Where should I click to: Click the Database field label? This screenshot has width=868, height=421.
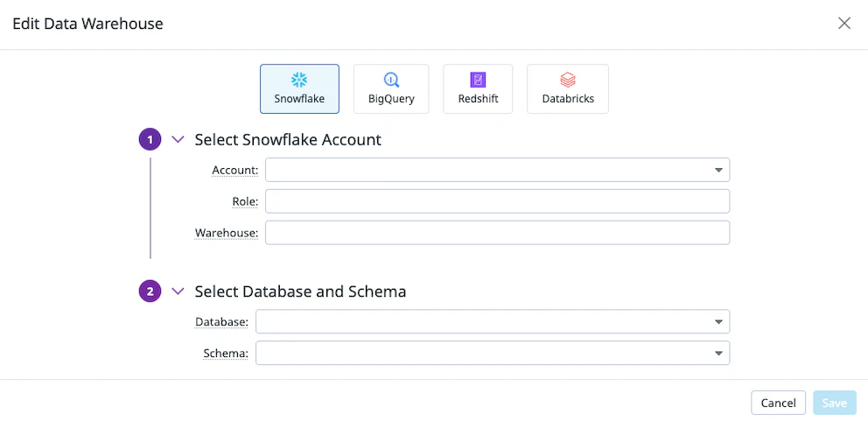click(x=221, y=322)
